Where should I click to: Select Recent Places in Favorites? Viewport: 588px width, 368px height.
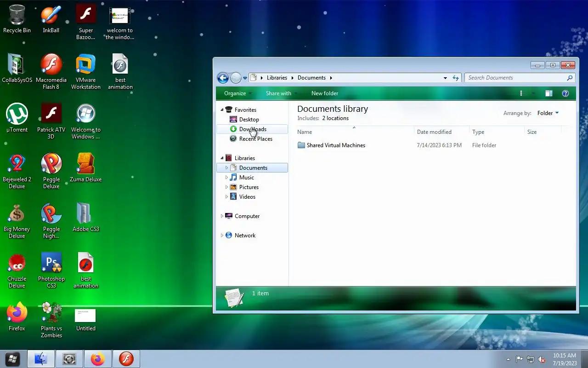[x=255, y=139]
